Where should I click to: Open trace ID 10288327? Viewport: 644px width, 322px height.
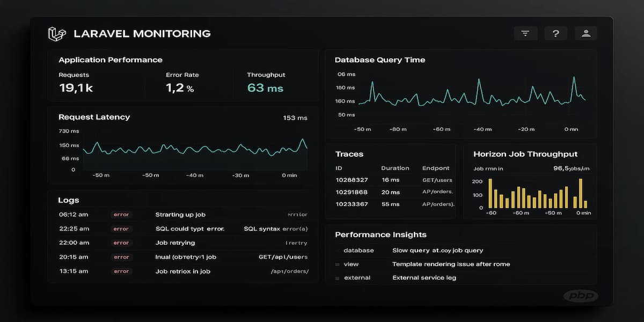(x=352, y=180)
